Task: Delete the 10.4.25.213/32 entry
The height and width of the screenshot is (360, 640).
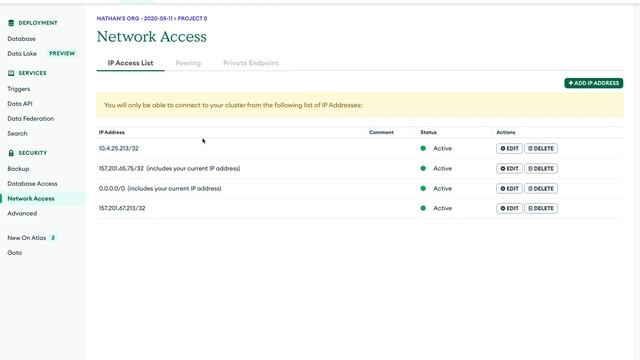Action: (x=541, y=149)
